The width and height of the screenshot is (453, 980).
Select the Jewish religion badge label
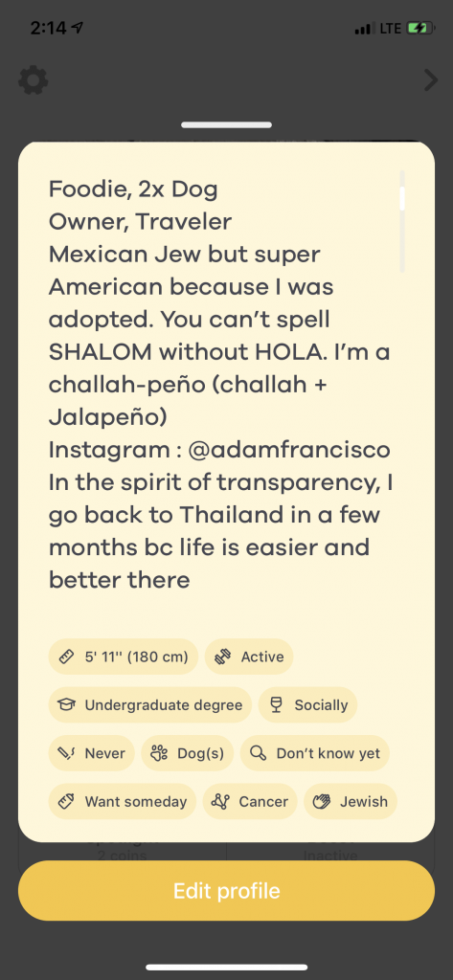click(364, 801)
